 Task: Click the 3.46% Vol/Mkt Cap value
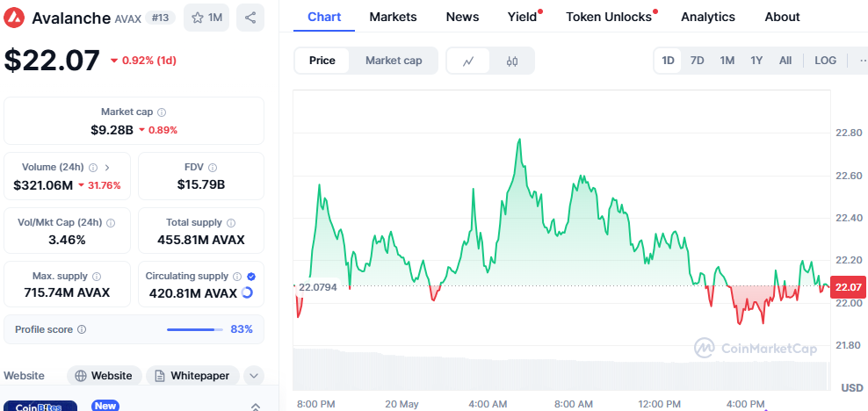coord(68,240)
